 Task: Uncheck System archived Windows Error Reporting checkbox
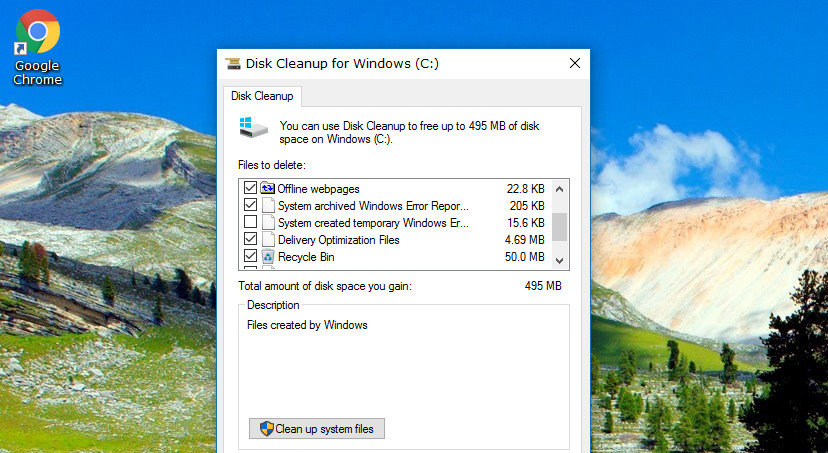(x=250, y=205)
